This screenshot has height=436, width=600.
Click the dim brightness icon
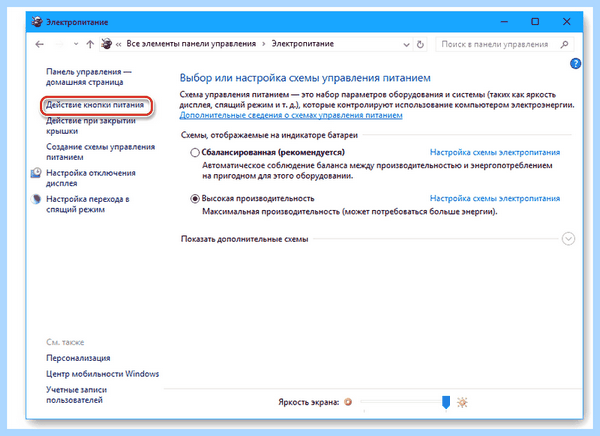tap(348, 402)
